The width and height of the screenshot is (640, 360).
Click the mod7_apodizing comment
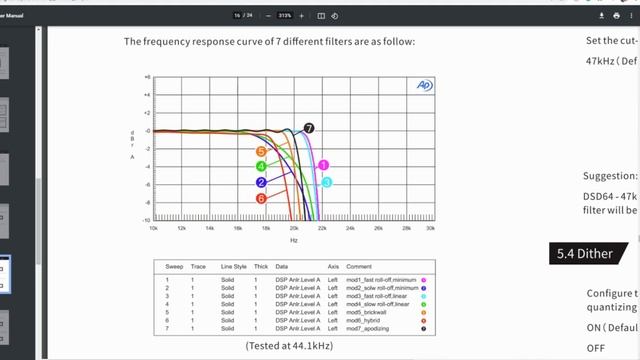(x=367, y=329)
